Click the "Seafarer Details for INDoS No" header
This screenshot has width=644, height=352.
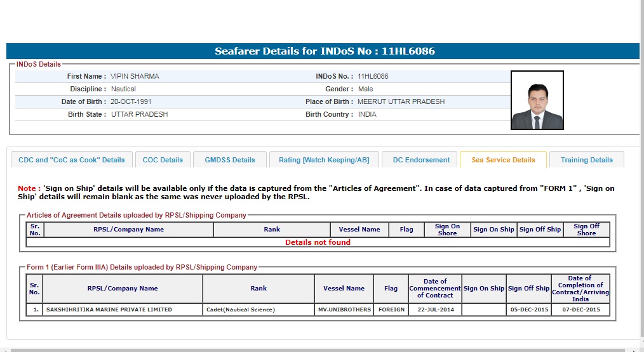[325, 51]
